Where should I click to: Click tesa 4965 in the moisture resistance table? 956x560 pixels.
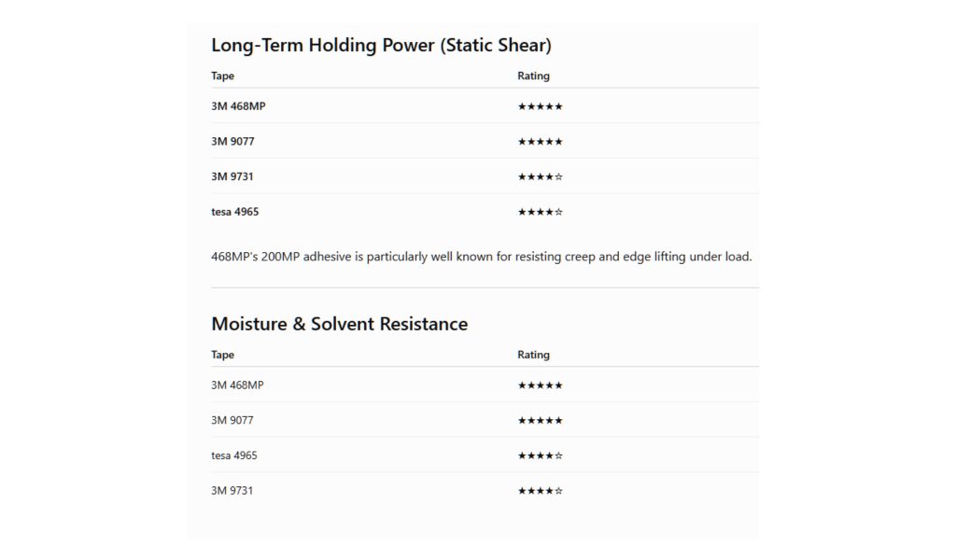pos(234,455)
